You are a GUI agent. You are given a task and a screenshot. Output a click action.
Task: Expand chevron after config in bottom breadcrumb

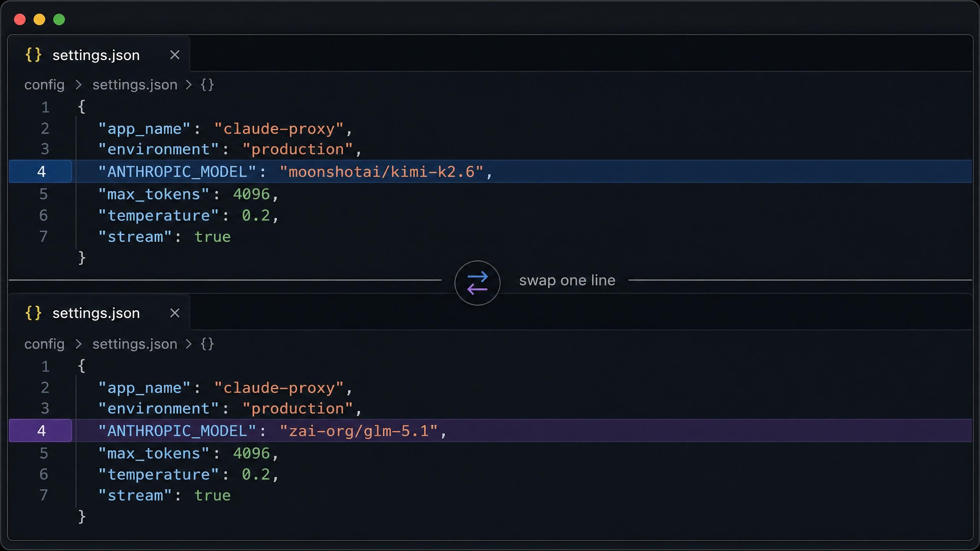[x=78, y=344]
